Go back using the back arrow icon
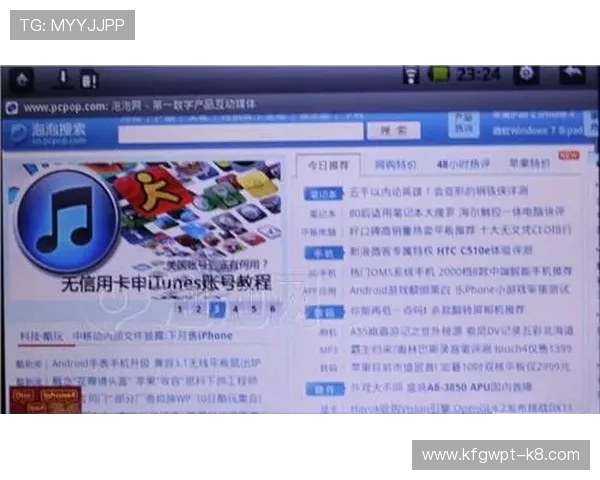The height and width of the screenshot is (480, 600). [x=573, y=73]
